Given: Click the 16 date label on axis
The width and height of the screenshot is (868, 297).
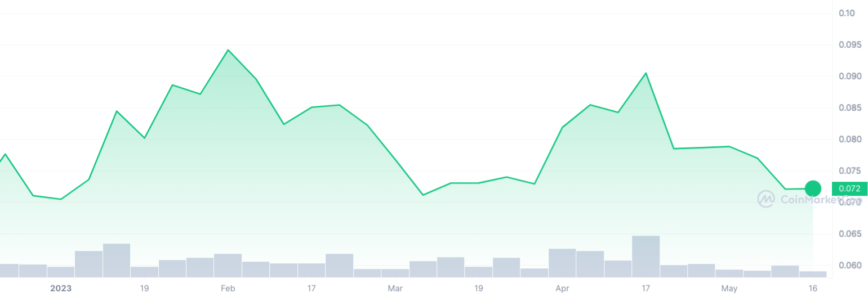Looking at the screenshot, I should pyautogui.click(x=813, y=289).
